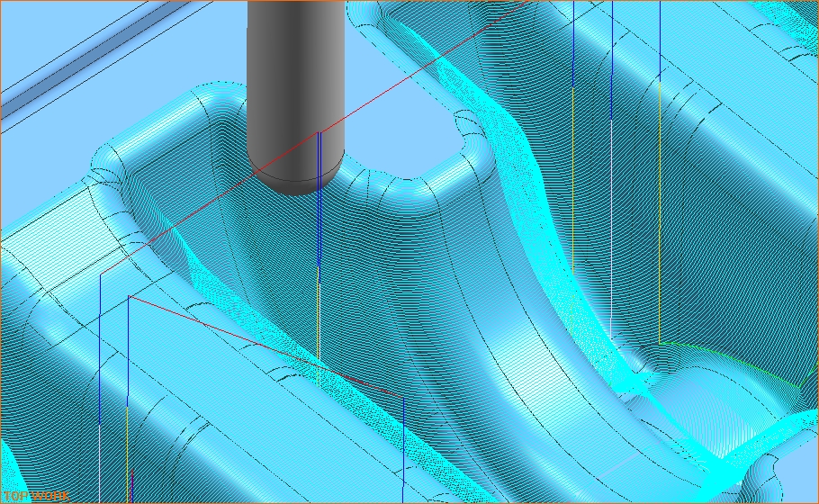Click the yellow plunge line left of white line
The image size is (819, 504).
tap(572, 180)
